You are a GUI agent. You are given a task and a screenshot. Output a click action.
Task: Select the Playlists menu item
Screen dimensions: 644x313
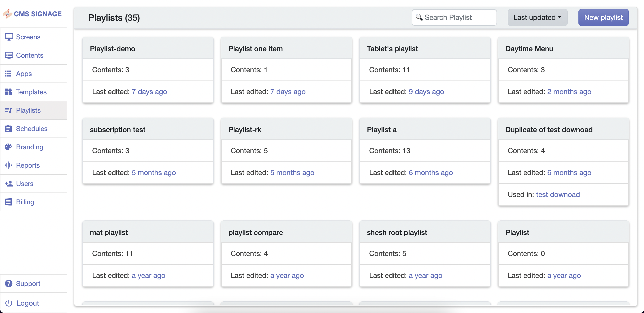click(x=28, y=110)
